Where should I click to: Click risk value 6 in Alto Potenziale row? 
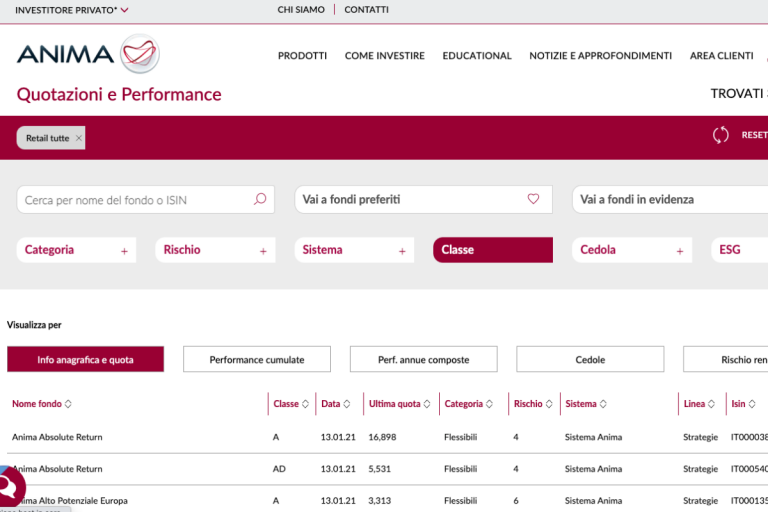[x=516, y=501]
